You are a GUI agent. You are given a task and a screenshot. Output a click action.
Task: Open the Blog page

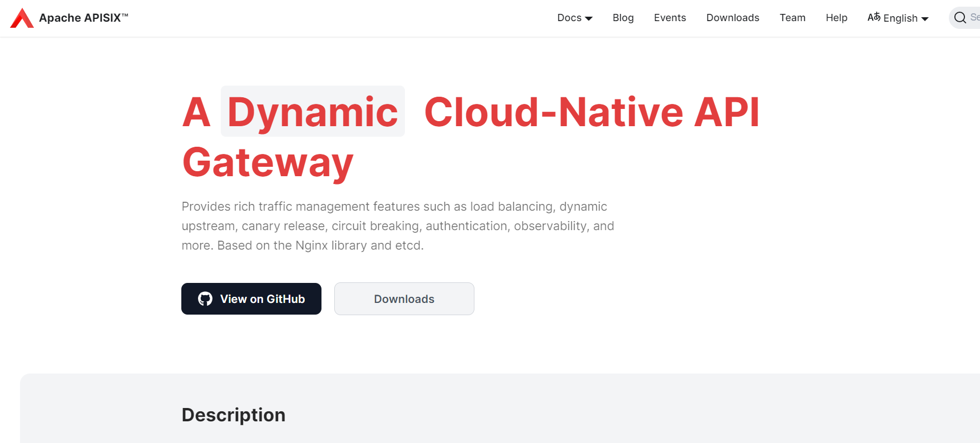623,18
